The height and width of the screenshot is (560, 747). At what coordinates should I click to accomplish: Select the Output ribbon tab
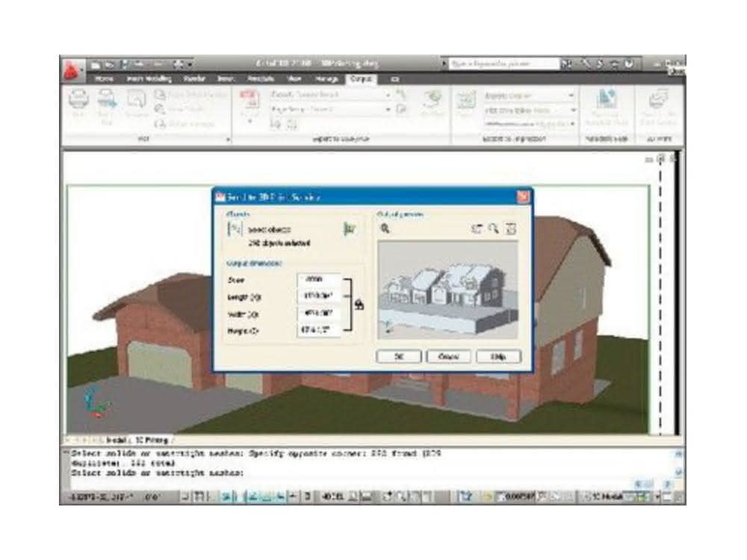click(361, 79)
